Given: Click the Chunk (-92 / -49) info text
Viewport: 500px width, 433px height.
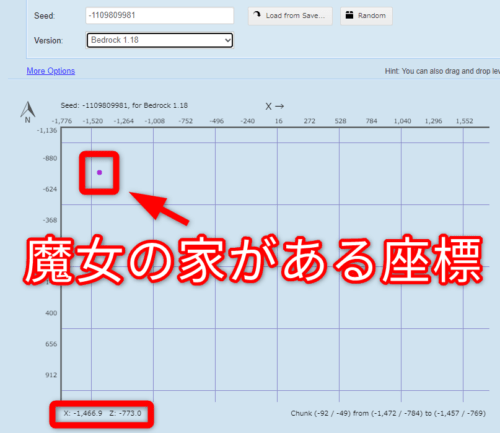Looking at the screenshot, I should (x=388, y=413).
